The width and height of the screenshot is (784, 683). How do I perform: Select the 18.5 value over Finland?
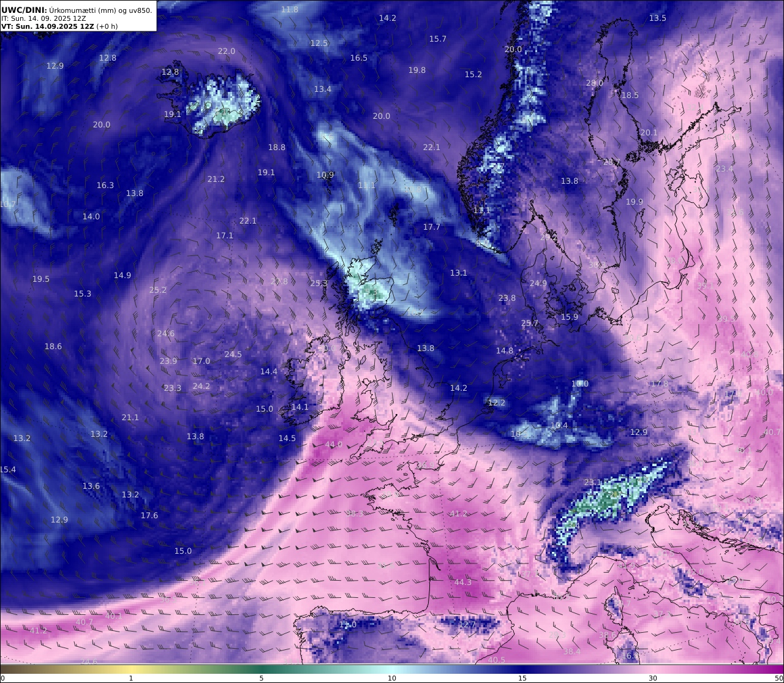point(630,95)
